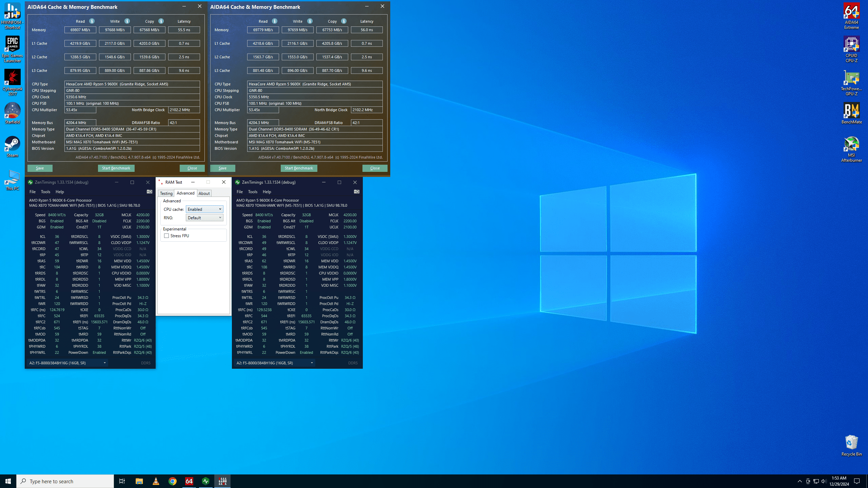
Task: Open the MSI Afterburner desktop icon
Action: coord(851,149)
